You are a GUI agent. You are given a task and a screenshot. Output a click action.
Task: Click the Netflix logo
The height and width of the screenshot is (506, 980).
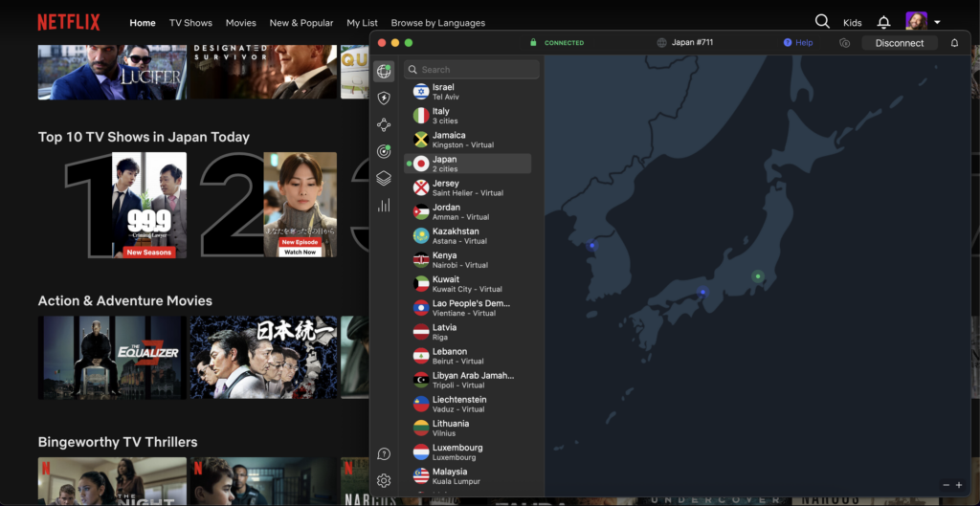[x=69, y=23]
